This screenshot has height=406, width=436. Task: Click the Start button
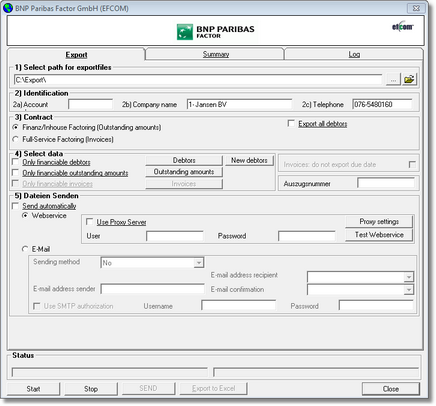[33, 389]
